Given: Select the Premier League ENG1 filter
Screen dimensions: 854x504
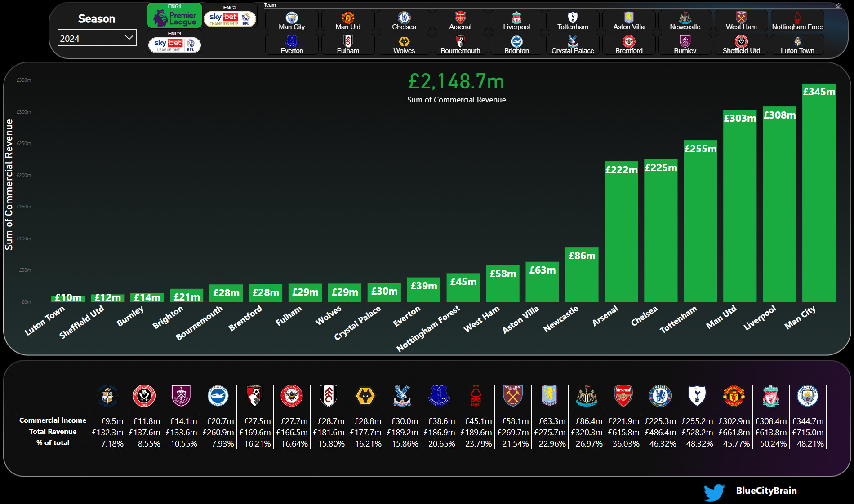Looking at the screenshot, I should (x=174, y=15).
